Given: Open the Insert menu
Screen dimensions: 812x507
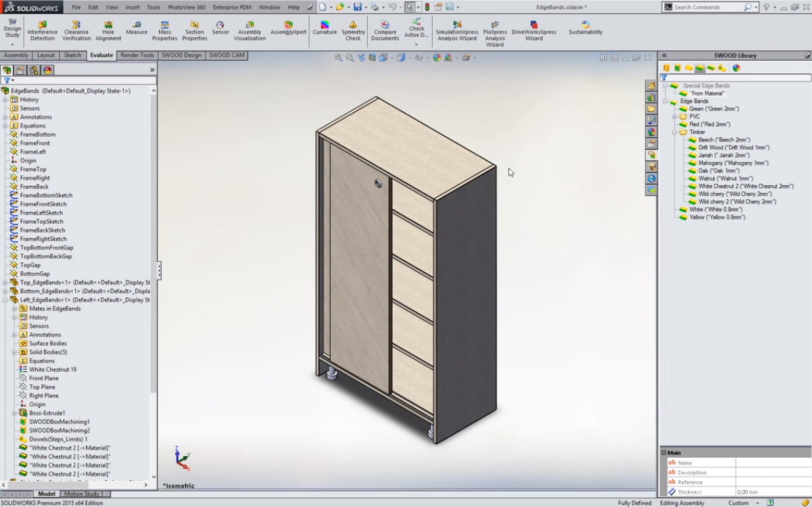Looking at the screenshot, I should pyautogui.click(x=132, y=7).
